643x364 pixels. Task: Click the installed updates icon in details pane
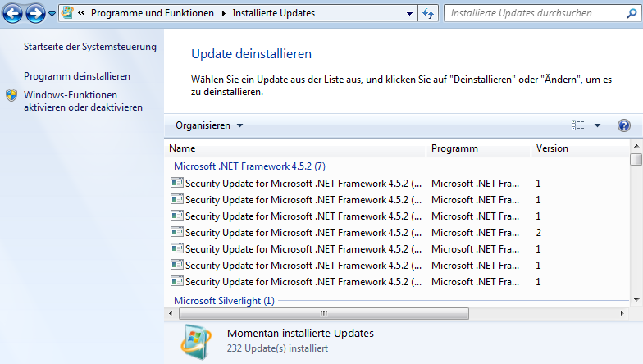196,342
